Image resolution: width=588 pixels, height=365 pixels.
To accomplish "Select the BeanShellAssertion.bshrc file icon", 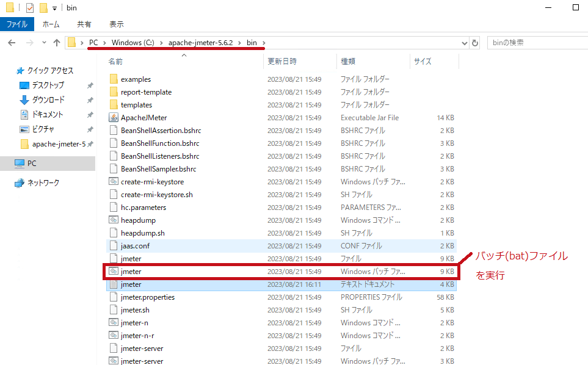I will click(x=114, y=131).
